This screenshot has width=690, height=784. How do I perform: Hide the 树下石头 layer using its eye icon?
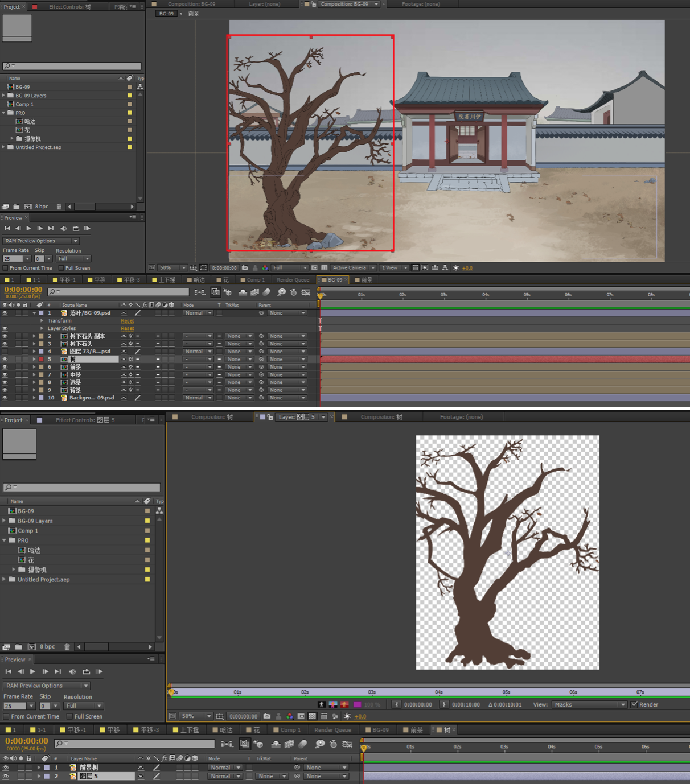pyautogui.click(x=5, y=344)
